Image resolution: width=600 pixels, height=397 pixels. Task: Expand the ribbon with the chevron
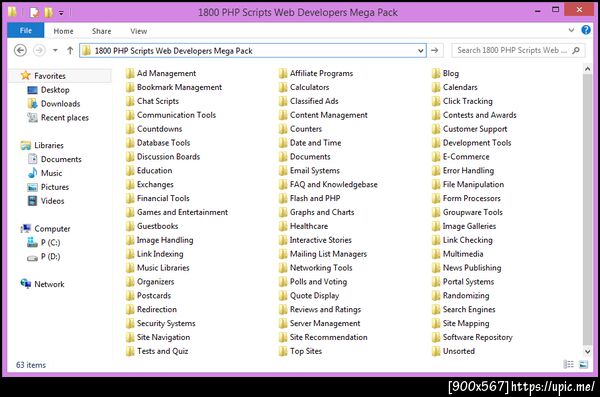pyautogui.click(x=571, y=30)
